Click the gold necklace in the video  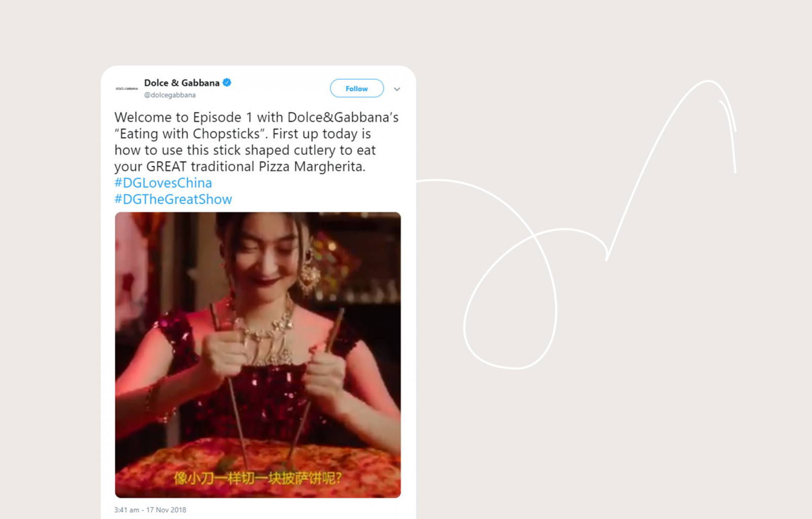[264, 330]
